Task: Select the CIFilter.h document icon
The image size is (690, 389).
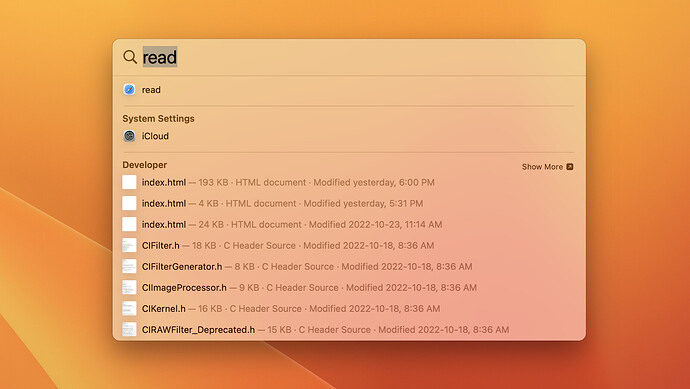Action: pos(129,246)
